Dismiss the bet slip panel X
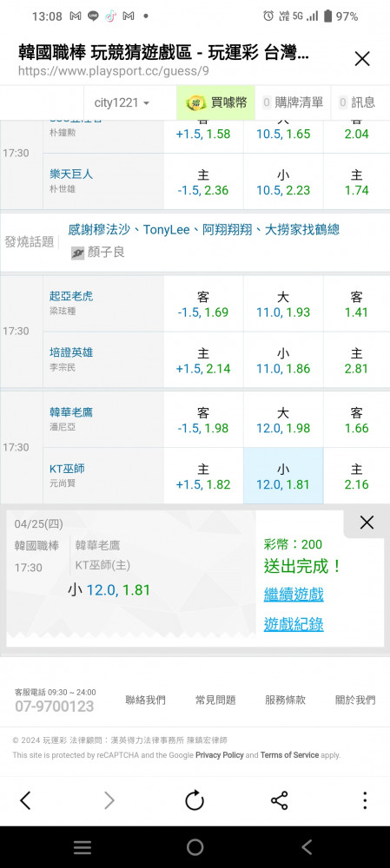The height and width of the screenshot is (868, 390). (x=367, y=523)
